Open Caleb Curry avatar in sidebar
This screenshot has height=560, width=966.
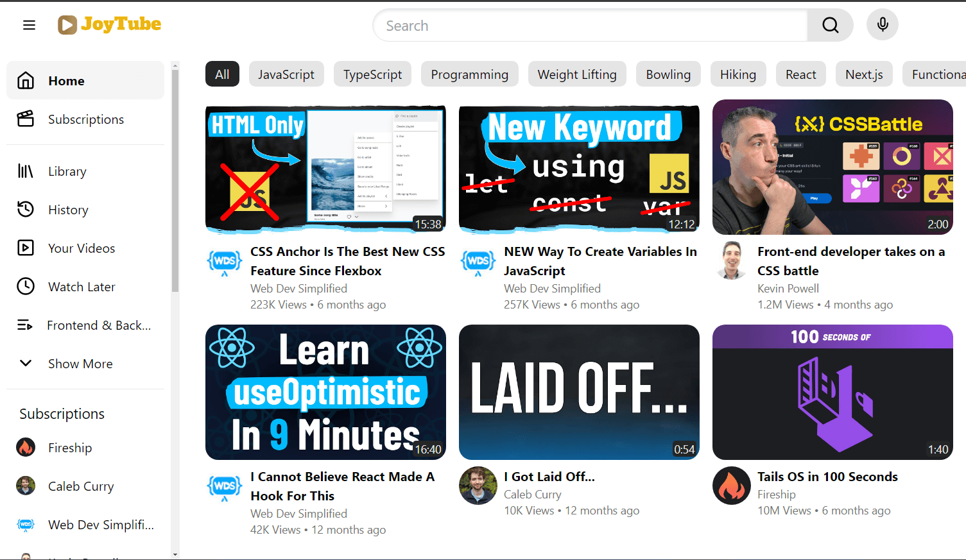(x=26, y=486)
